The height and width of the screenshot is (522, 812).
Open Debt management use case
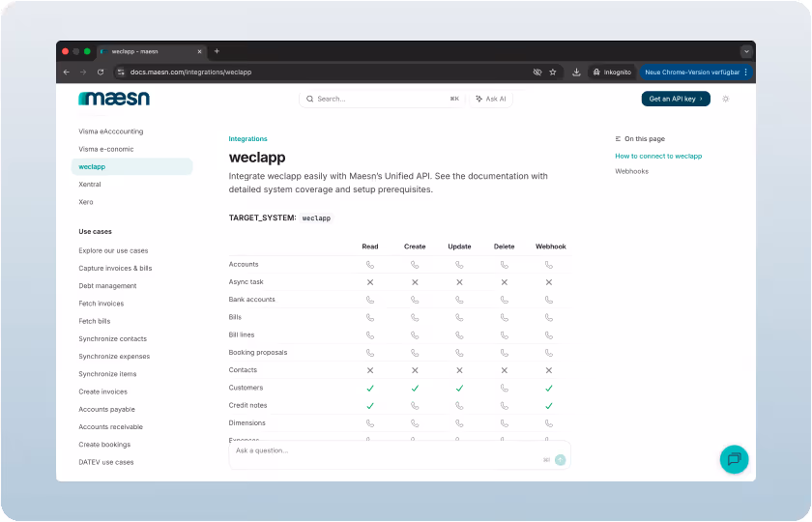coord(107,286)
